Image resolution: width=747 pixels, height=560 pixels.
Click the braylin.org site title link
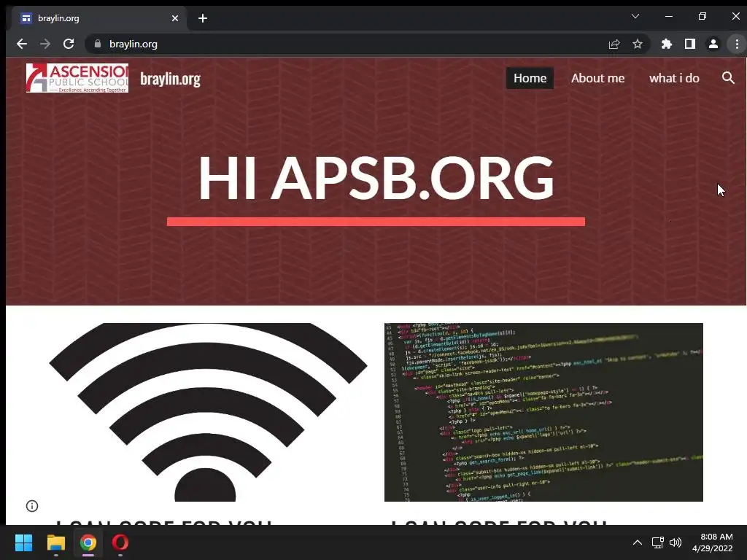[170, 79]
